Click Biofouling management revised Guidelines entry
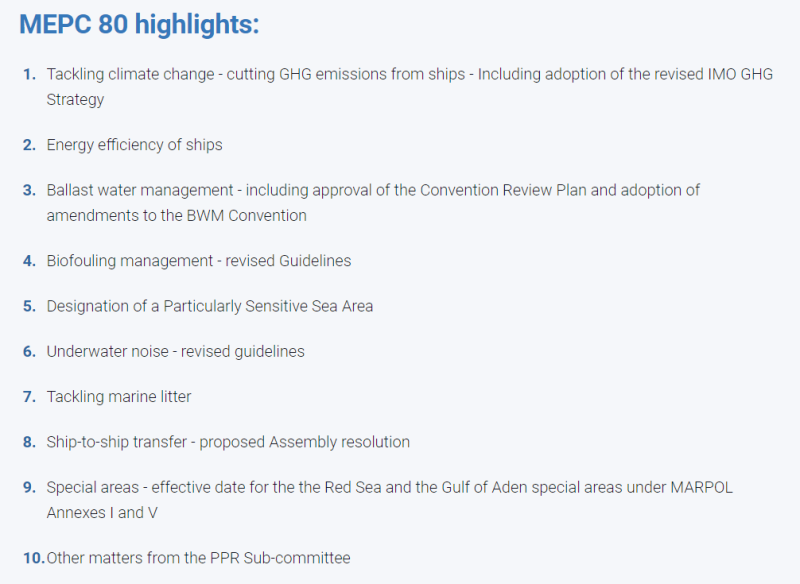The width and height of the screenshot is (800, 584). click(199, 261)
